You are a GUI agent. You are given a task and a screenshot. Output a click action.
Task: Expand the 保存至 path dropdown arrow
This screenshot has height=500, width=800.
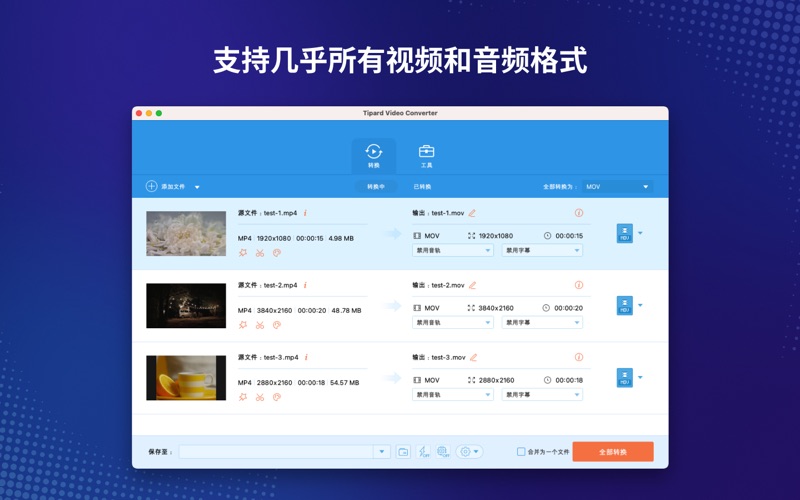click(382, 452)
